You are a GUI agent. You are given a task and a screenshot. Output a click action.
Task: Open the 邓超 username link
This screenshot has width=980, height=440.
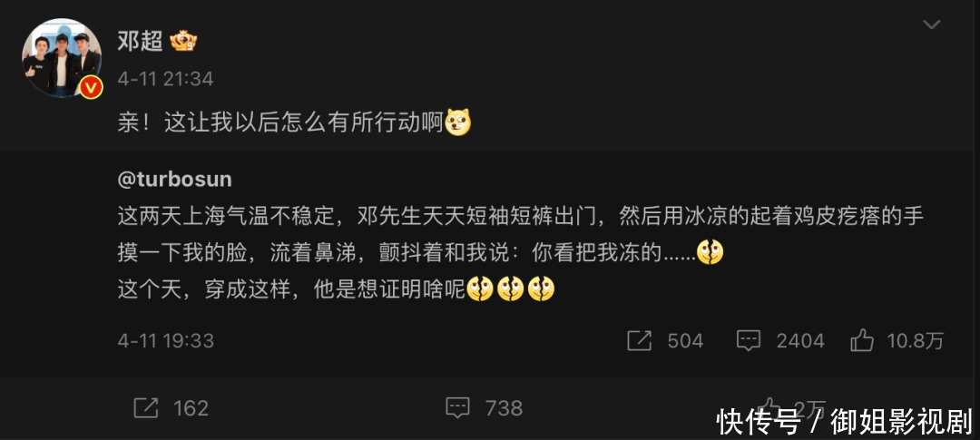point(140,41)
